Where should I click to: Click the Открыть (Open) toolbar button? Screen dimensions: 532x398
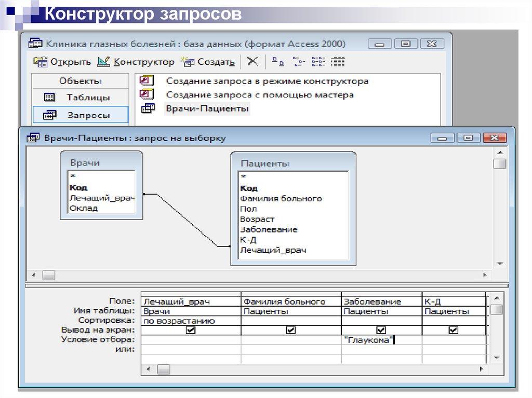62,62
